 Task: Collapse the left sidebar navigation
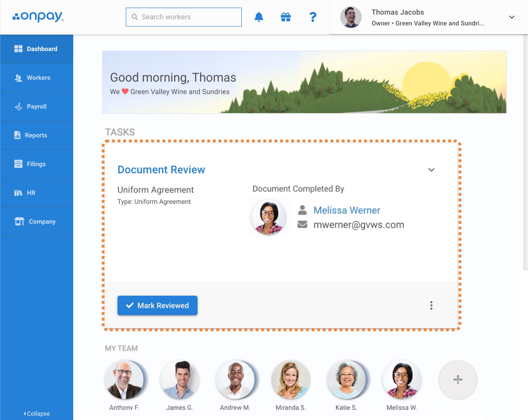click(x=37, y=414)
